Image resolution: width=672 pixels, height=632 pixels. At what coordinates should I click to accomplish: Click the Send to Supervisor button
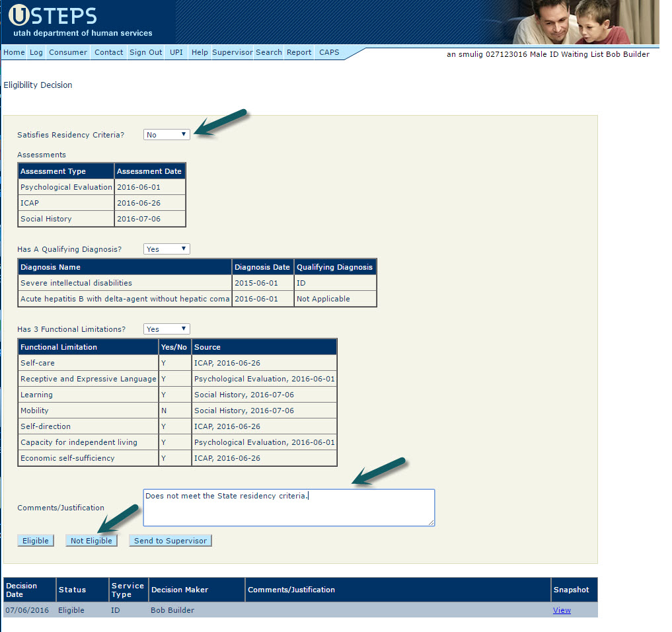coord(170,541)
